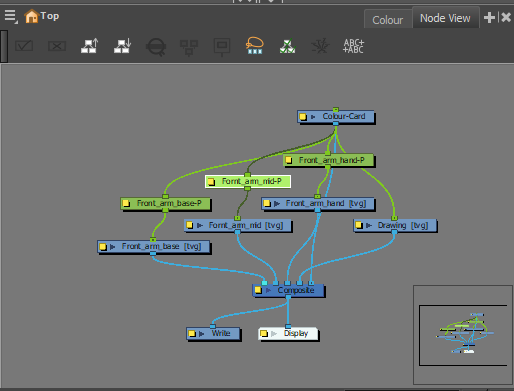The width and height of the screenshot is (514, 391).
Task: Click the Create group toolbar icon
Action: pos(189,48)
